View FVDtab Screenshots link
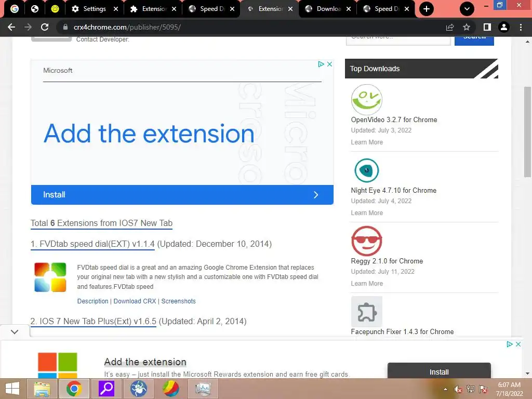This screenshot has width=532, height=399. [x=179, y=301]
